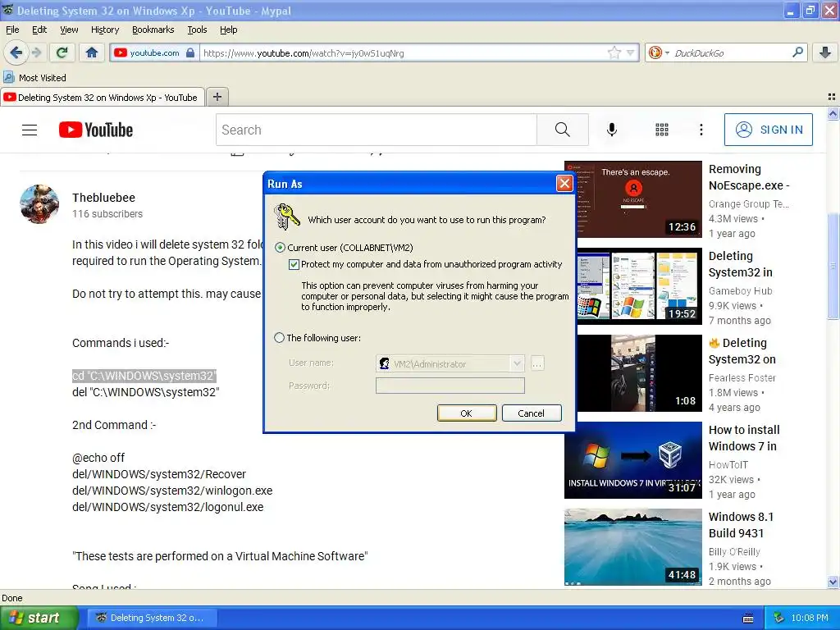Open the Billy O'Reilly channel name

[734, 552]
